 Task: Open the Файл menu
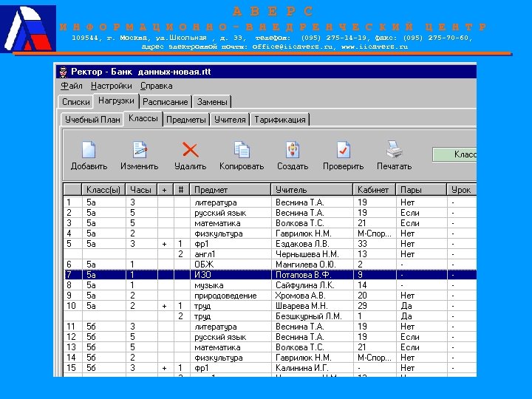click(72, 86)
